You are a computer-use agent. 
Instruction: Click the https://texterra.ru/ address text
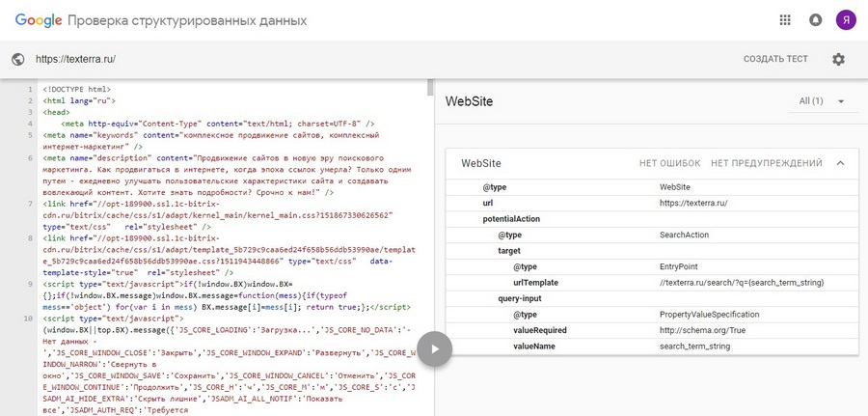(76, 59)
